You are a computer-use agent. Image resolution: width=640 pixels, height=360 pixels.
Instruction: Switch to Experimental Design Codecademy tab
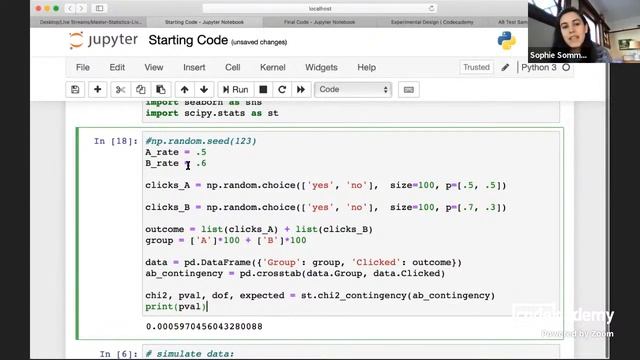click(x=432, y=22)
